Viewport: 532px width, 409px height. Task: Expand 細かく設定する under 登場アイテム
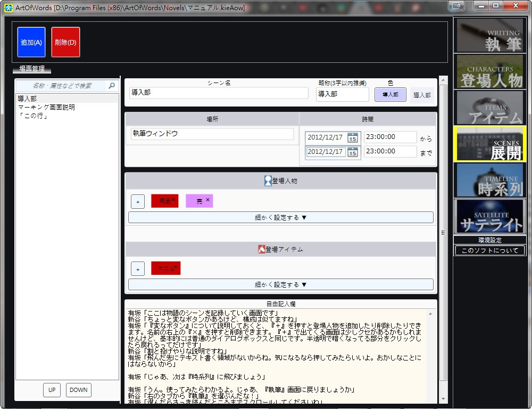(x=280, y=285)
